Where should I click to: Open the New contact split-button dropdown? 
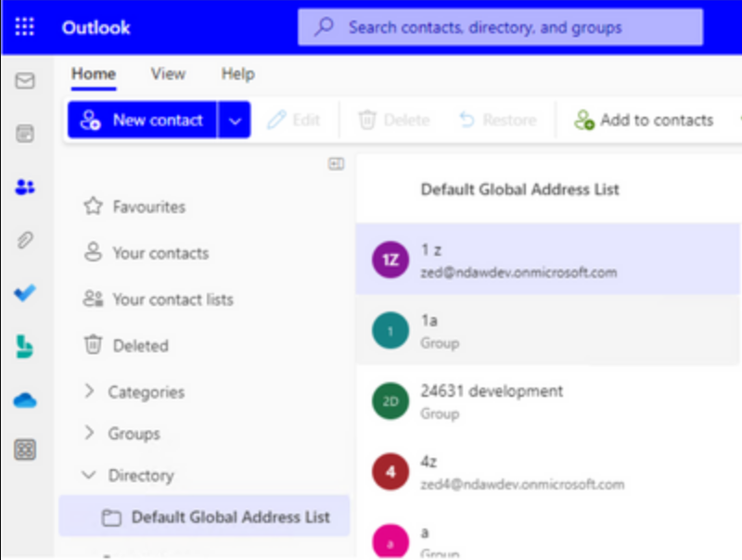pyautogui.click(x=235, y=120)
